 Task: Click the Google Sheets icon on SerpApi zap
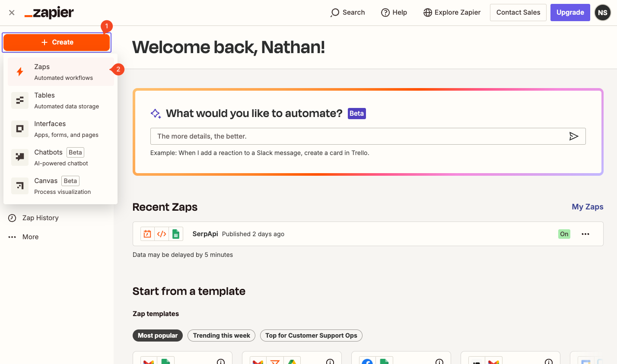click(x=176, y=234)
